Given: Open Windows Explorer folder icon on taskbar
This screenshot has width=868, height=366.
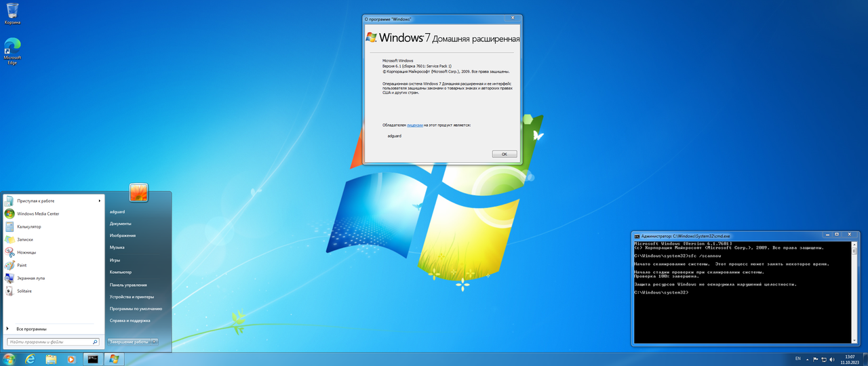Looking at the screenshot, I should click(x=51, y=359).
